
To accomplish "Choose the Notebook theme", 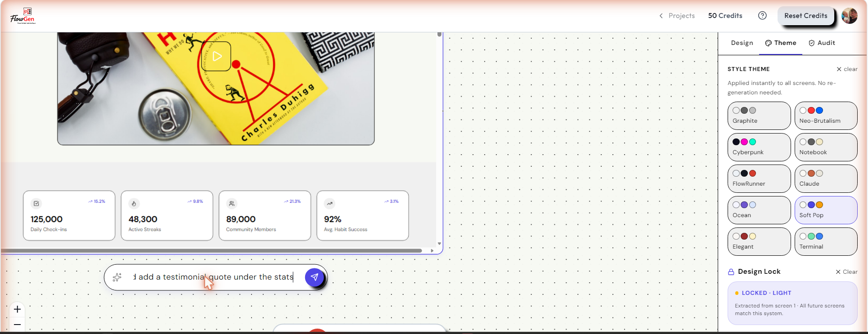I will 826,147.
